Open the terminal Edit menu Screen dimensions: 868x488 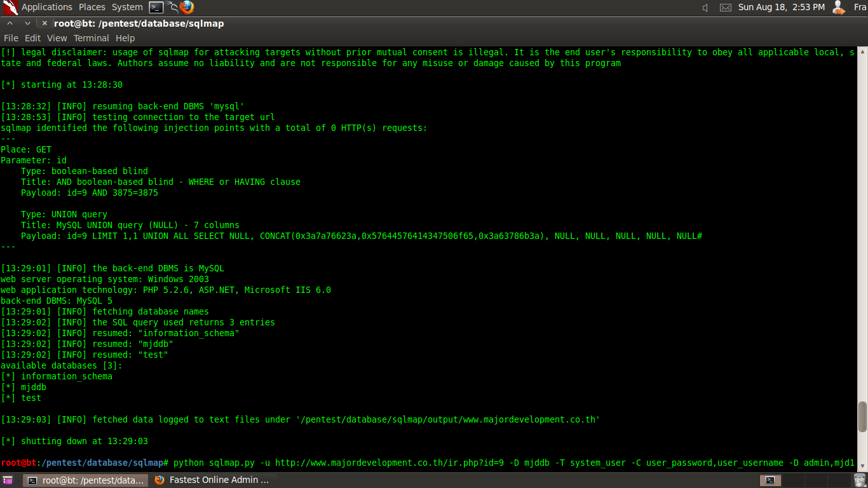pos(33,38)
